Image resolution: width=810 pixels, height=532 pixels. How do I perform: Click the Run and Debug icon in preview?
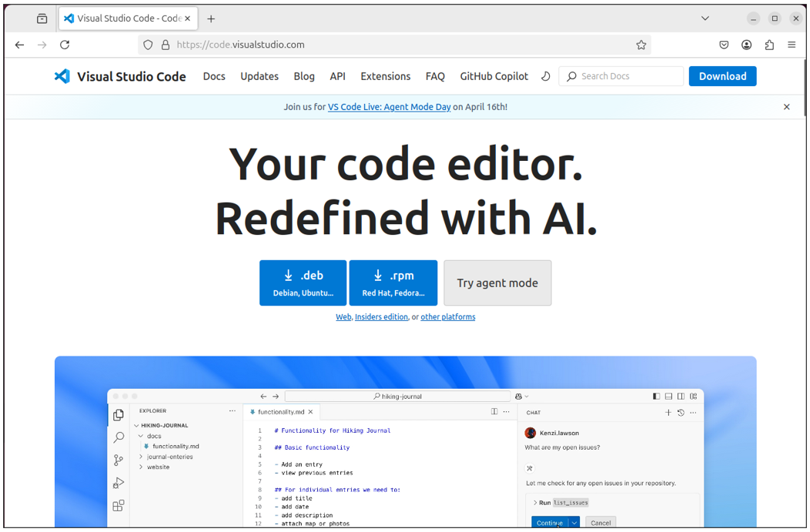point(119,483)
